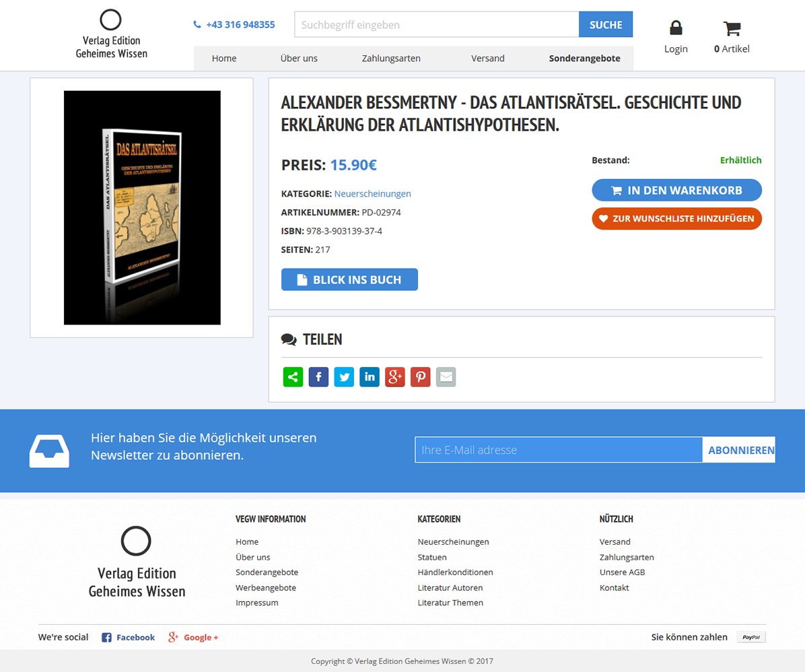Image resolution: width=805 pixels, height=672 pixels.
Task: Share by email envelope icon
Action: [446, 376]
